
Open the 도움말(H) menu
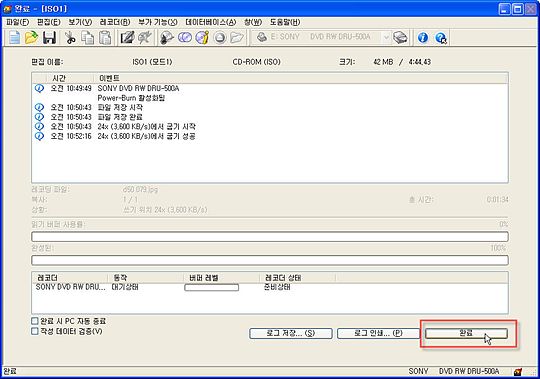[x=285, y=22]
